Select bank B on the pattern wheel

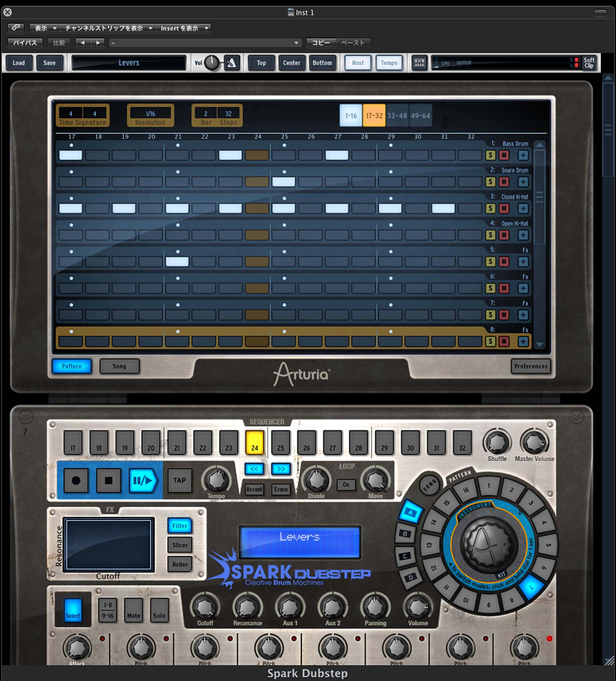click(x=405, y=534)
